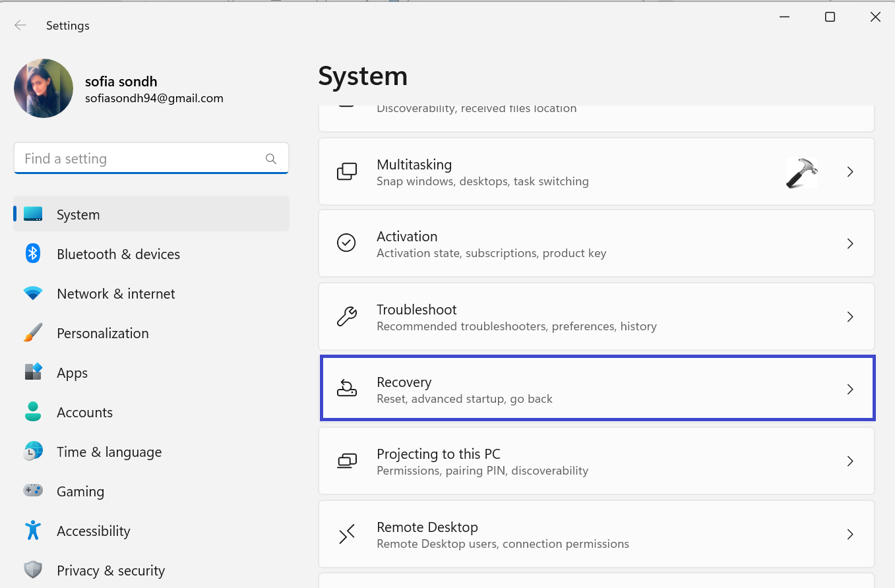Click the Personalization paintbrush icon
The width and height of the screenshot is (895, 588).
tap(33, 333)
